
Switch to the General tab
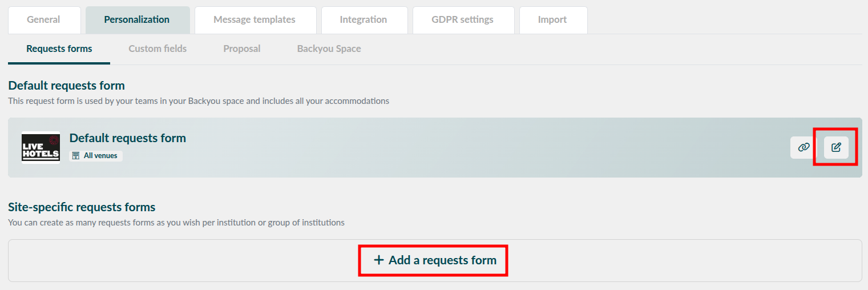[x=43, y=19]
